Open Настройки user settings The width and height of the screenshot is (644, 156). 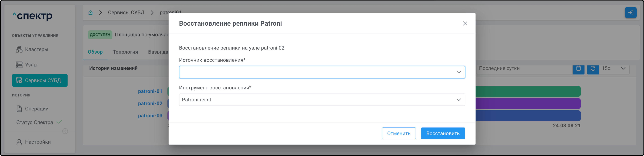pyautogui.click(x=38, y=142)
